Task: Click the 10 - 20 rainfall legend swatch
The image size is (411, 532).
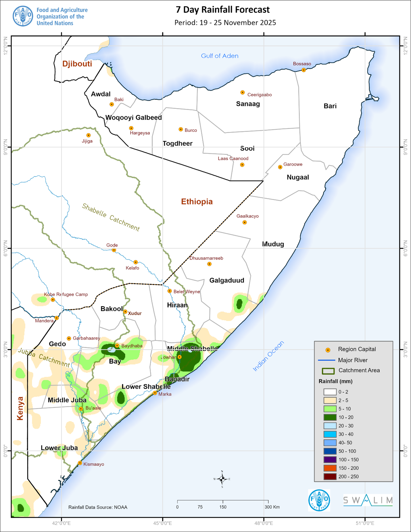Action: coord(330,417)
